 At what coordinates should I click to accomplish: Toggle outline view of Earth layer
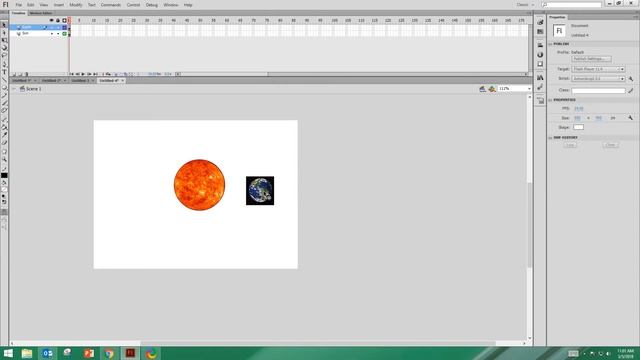coord(64,27)
